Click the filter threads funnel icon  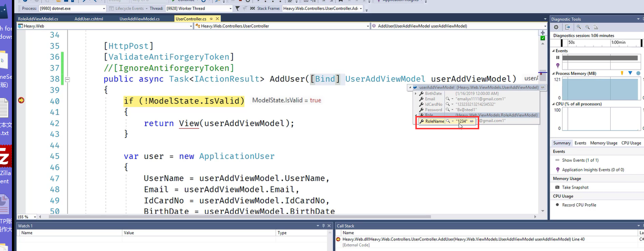237,8
